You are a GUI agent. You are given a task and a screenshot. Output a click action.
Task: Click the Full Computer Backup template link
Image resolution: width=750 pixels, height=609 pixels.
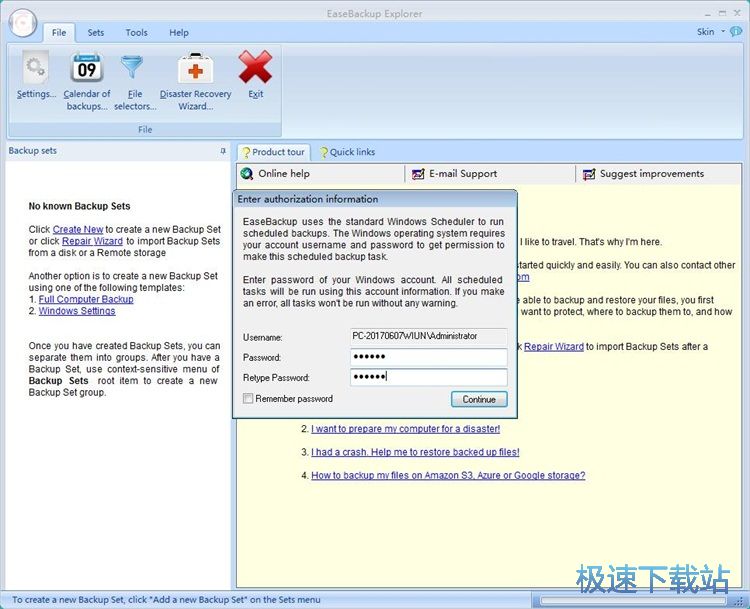pyautogui.click(x=86, y=299)
